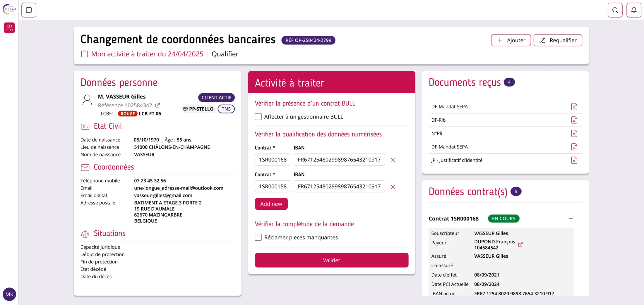Open external link beside payeur DUPOND François
This screenshot has width=644, height=305.
click(520, 244)
